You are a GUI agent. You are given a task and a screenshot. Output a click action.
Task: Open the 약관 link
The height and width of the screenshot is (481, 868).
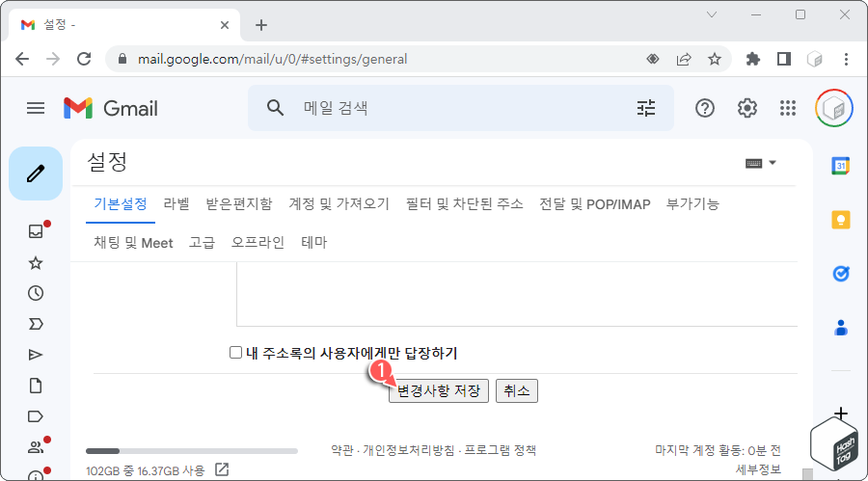click(342, 450)
